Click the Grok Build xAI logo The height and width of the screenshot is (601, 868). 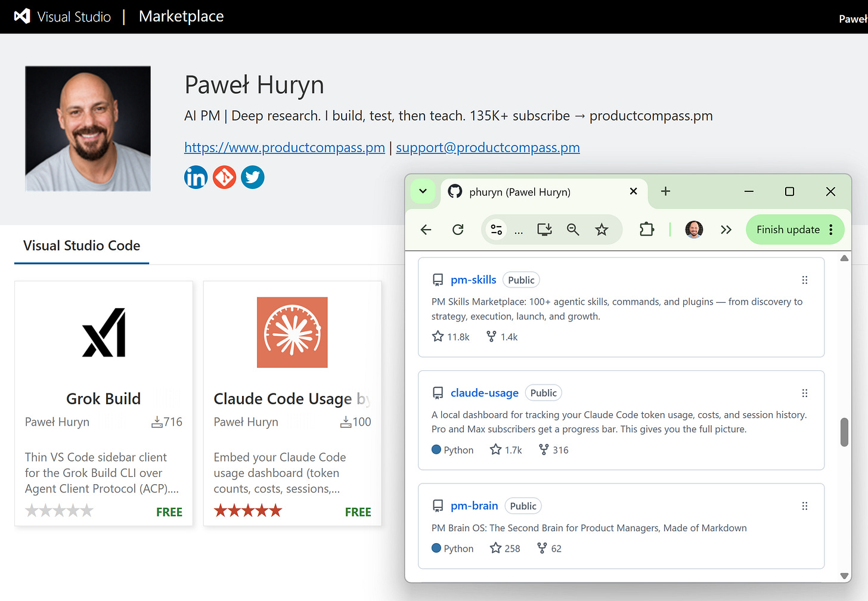104,332
